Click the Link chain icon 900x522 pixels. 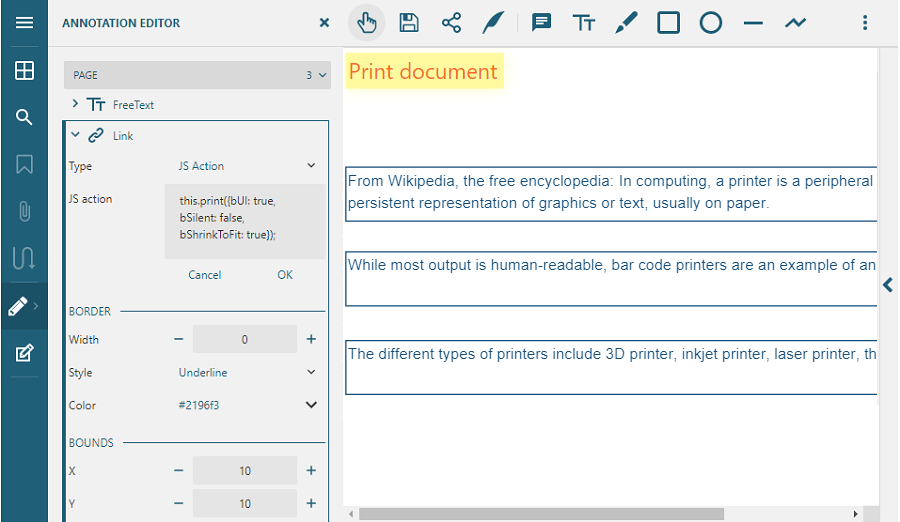click(96, 136)
